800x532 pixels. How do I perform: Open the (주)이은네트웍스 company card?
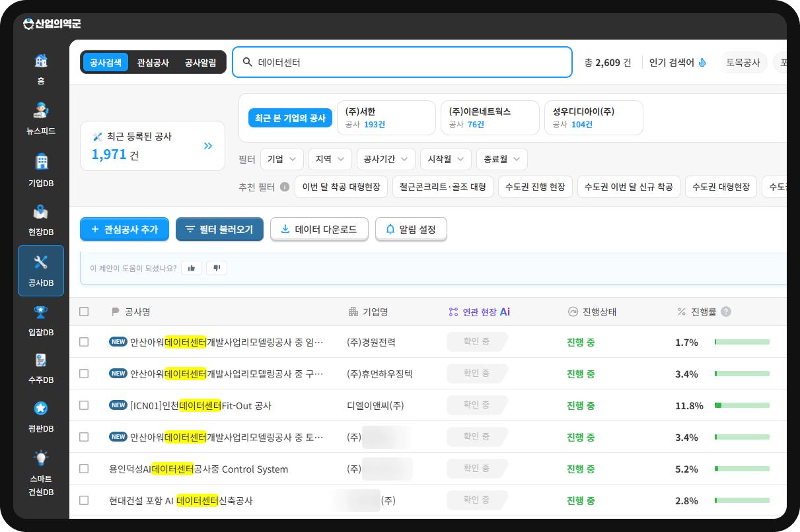tap(490, 118)
